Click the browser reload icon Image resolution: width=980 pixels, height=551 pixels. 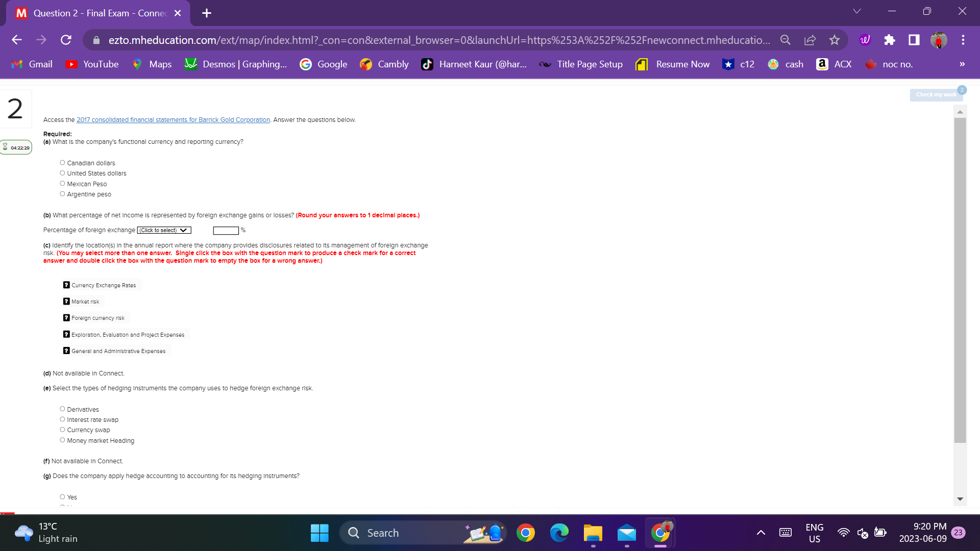click(66, 40)
